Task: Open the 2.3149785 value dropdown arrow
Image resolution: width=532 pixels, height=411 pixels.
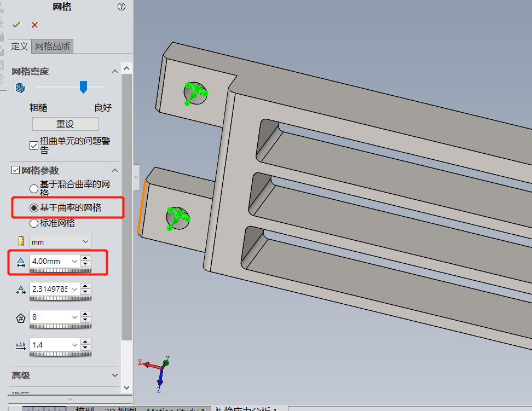Action: point(74,289)
